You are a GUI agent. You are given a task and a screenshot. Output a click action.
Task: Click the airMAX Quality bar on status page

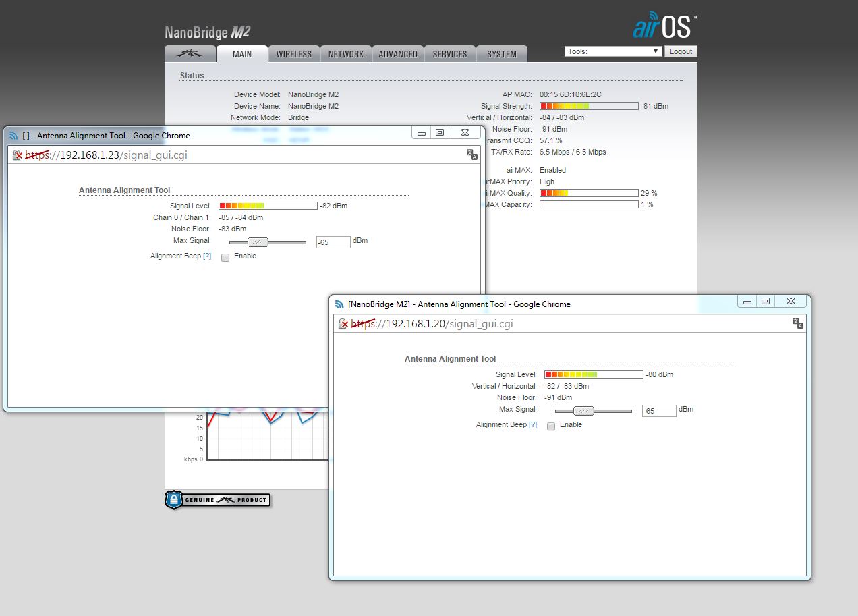(x=589, y=193)
